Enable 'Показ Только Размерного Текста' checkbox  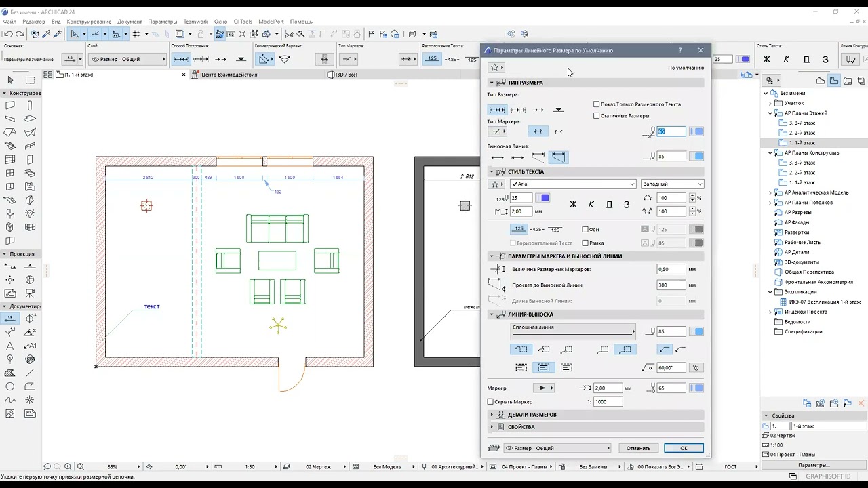click(x=597, y=104)
